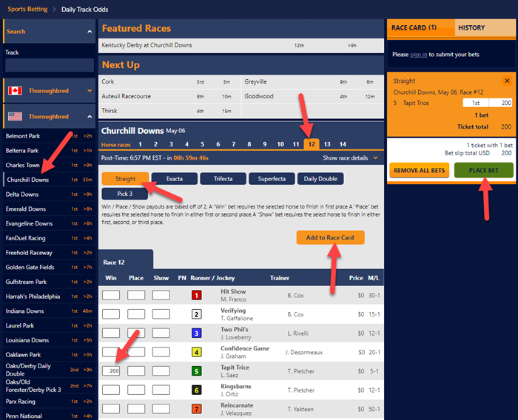
Task: Click the 1st position field in bet slip
Action: (476, 103)
